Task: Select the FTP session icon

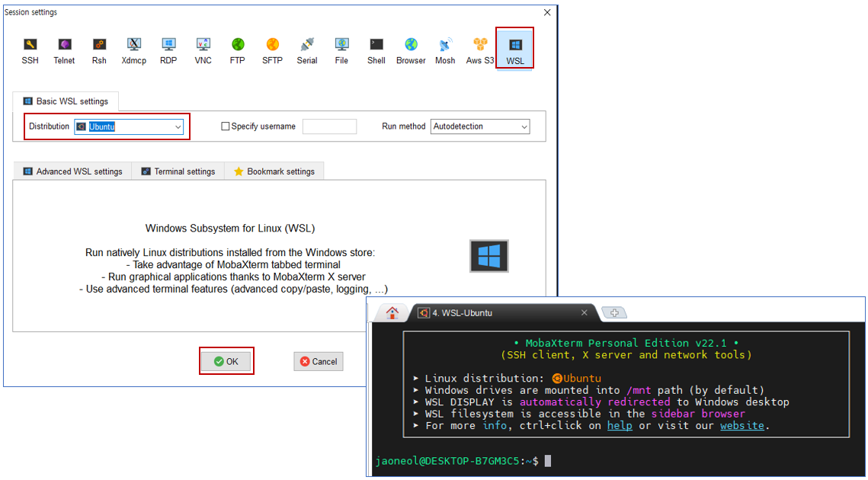Action: 238,51
